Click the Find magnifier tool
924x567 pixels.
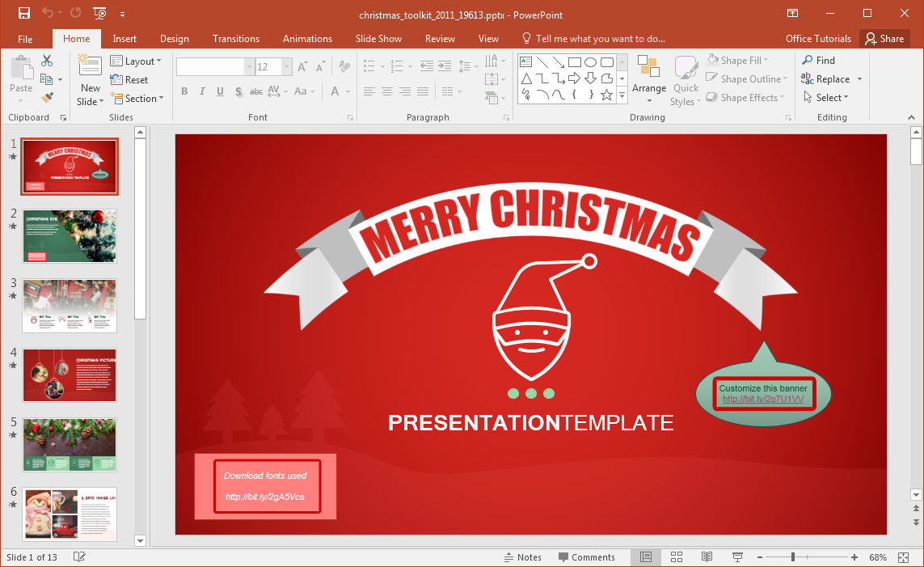[x=817, y=61]
